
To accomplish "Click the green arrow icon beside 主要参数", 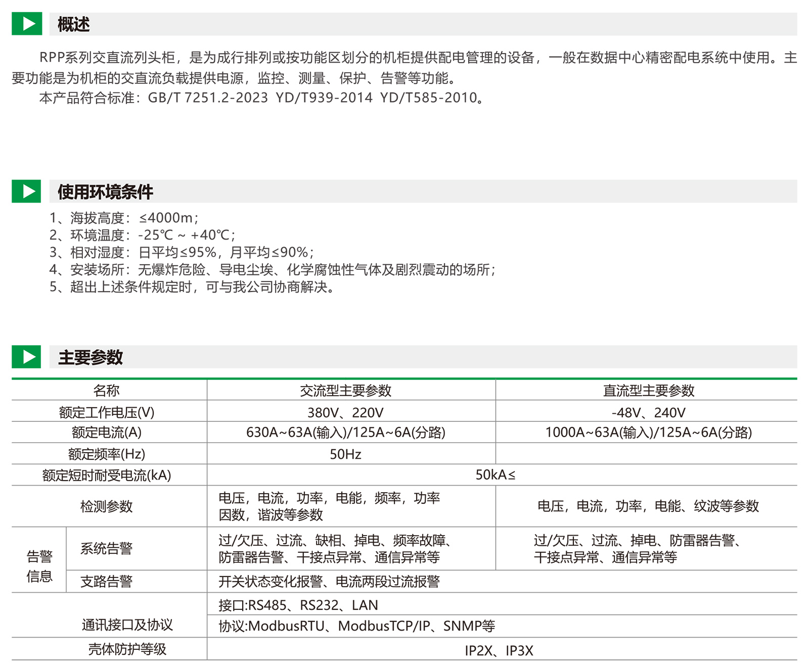I will coord(26,357).
